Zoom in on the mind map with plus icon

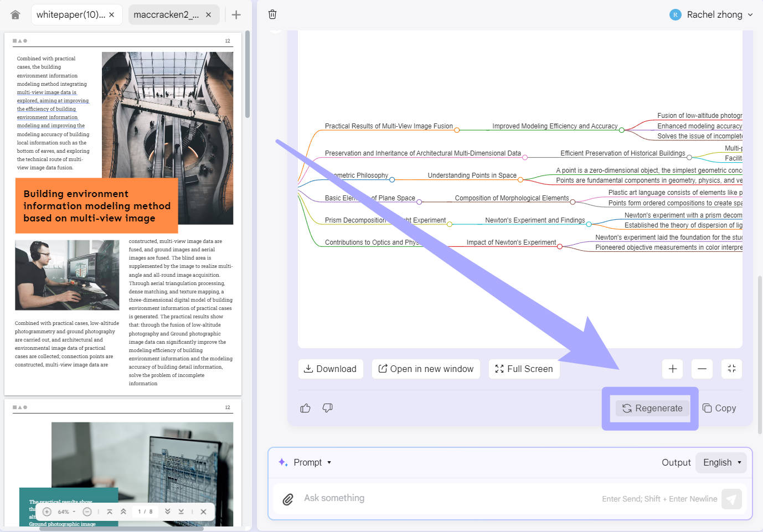(x=672, y=369)
